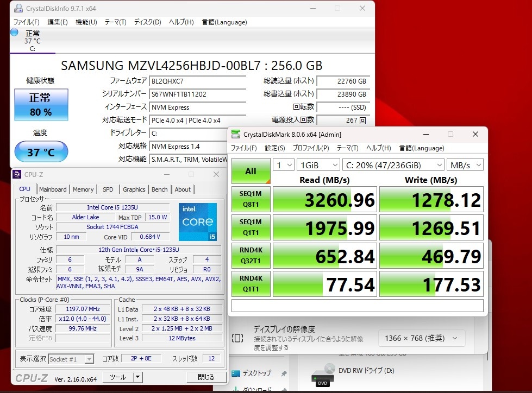This screenshot has height=393, width=532.
Task: Click the total host writes value 23890 GB
Action: 343,94
